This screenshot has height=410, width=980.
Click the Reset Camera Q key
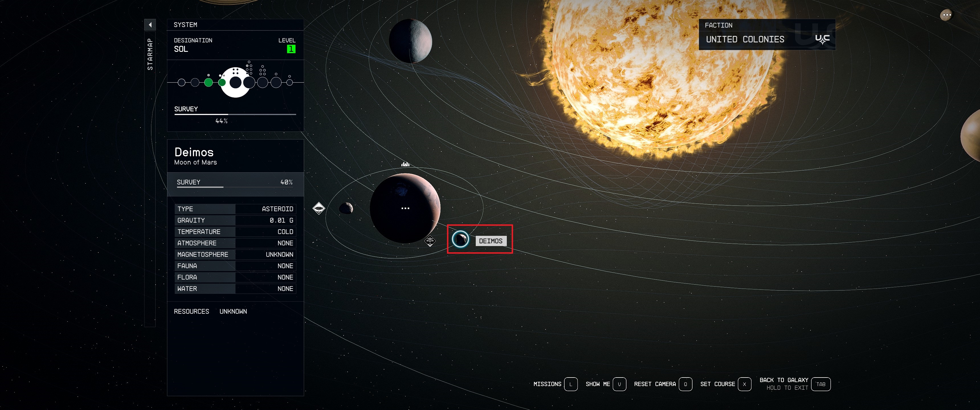(685, 384)
